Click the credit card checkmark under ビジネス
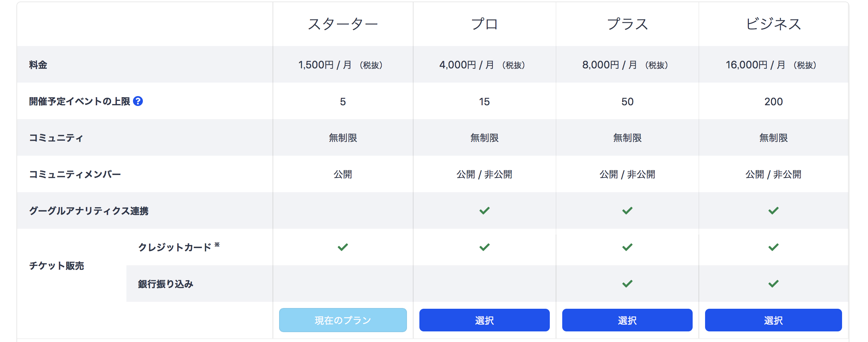This screenshot has height=342, width=868. [x=773, y=247]
